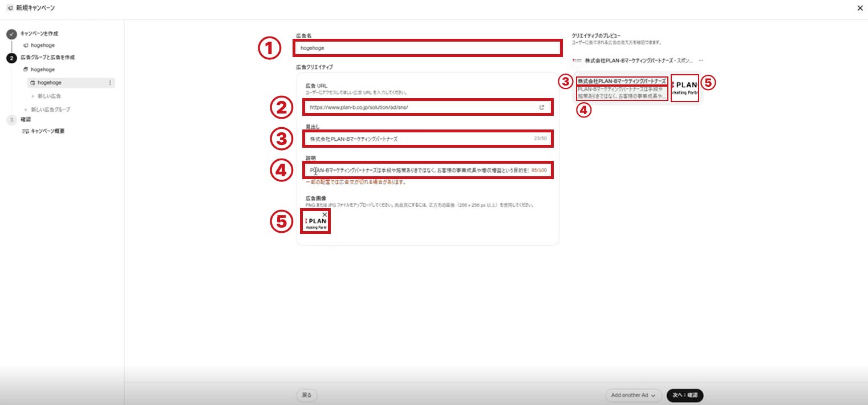This screenshot has height=405, width=868.
Task: Focus the 見出し headline input field
Action: point(428,139)
